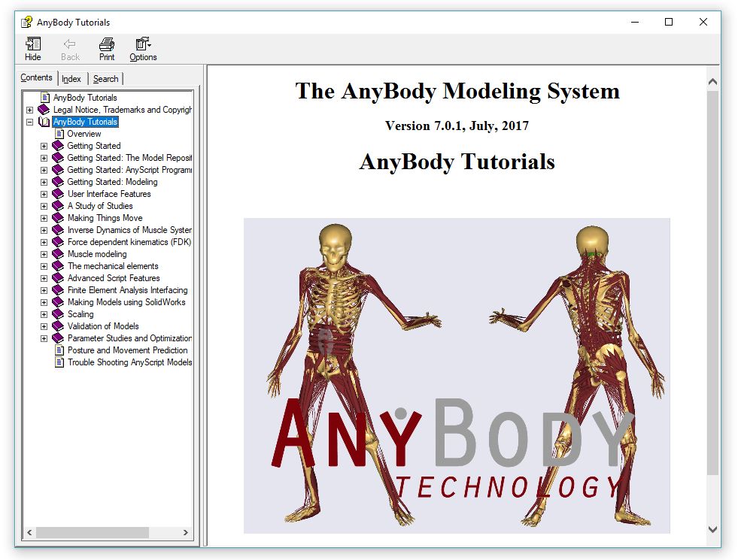Click the SolidWorks topic book icon
The image size is (738, 560).
pos(58,302)
